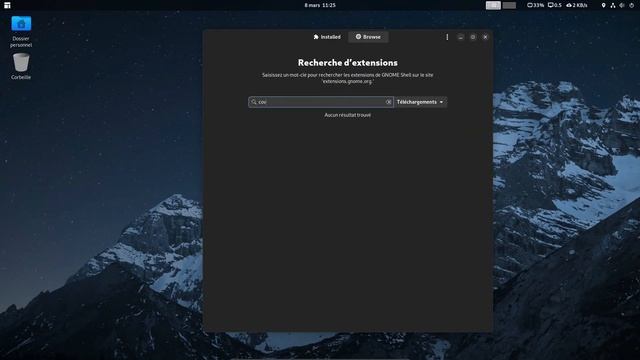Open the activities menu icon in top bar

click(7, 5)
